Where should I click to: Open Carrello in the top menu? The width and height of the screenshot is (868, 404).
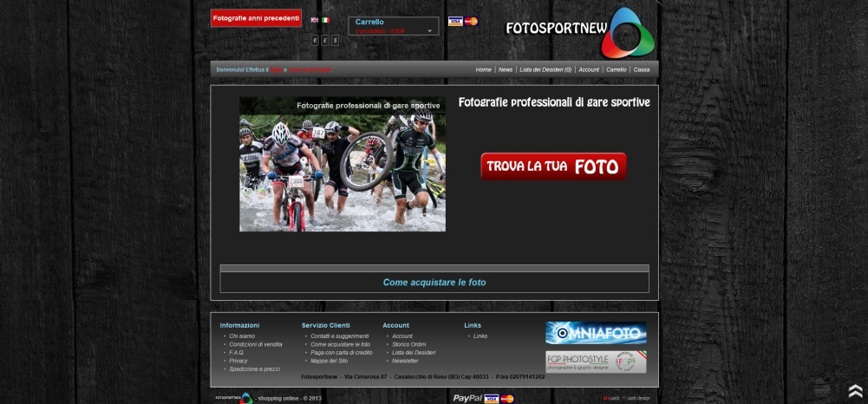617,69
